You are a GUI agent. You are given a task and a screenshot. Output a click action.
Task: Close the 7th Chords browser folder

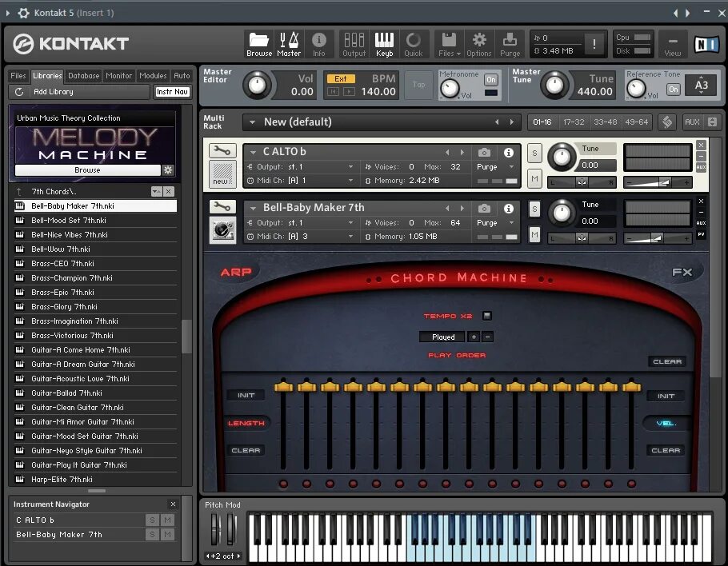[169, 191]
